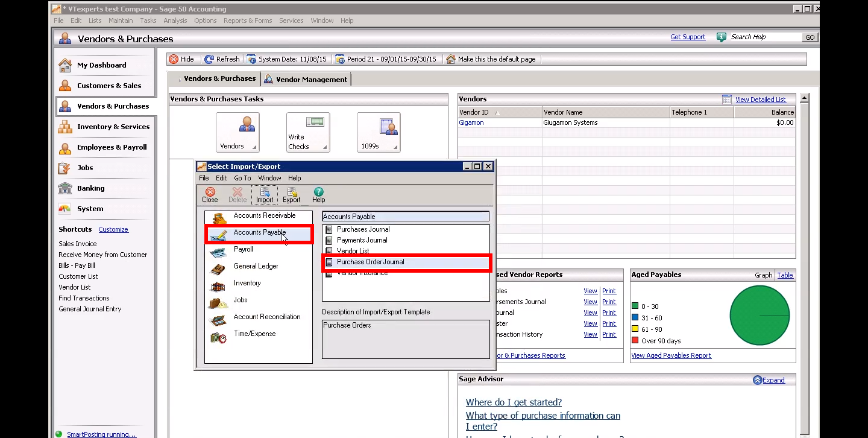
Task: Select Payments Journal in template list
Action: pyautogui.click(x=362, y=240)
